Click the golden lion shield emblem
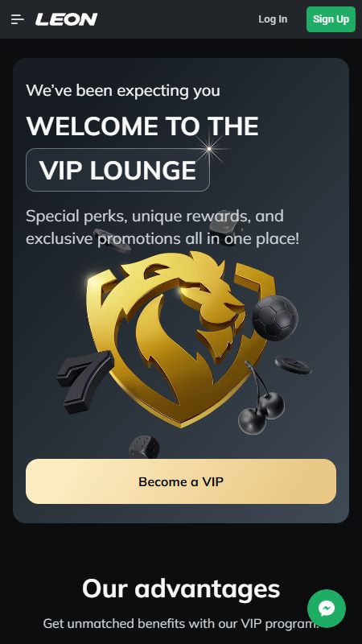The width and height of the screenshot is (362, 644). [180, 339]
